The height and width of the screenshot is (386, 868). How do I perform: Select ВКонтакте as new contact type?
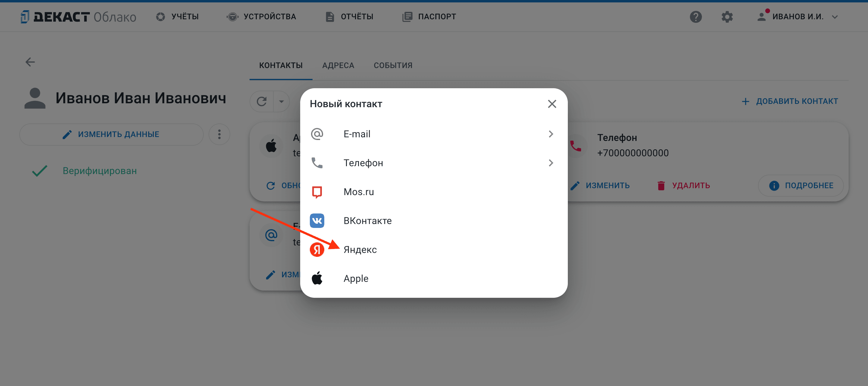pyautogui.click(x=433, y=221)
